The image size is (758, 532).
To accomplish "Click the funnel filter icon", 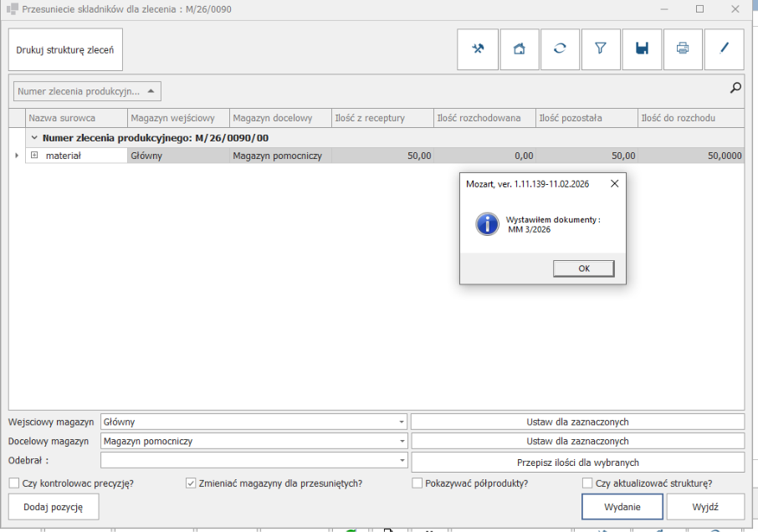I will click(601, 49).
